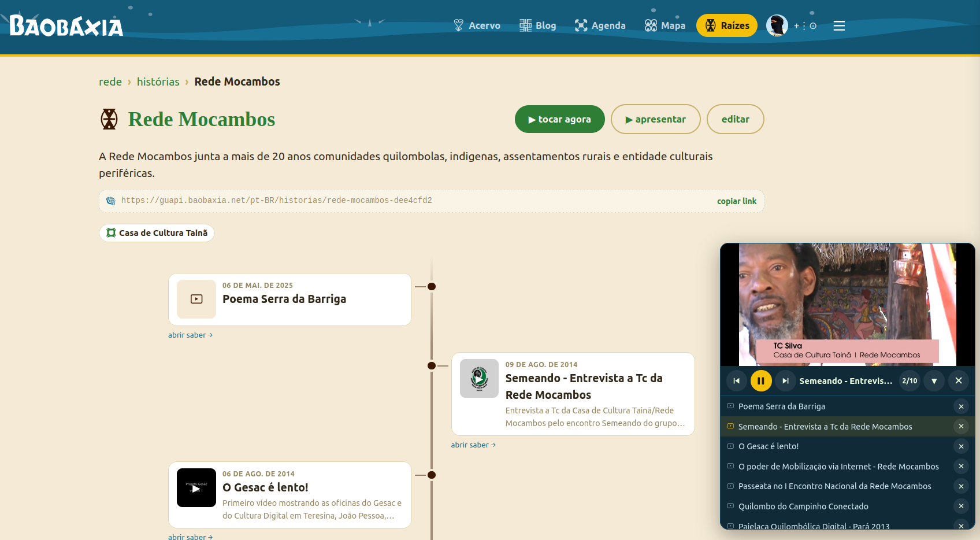Image resolution: width=980 pixels, height=540 pixels.
Task: Open the Agenda page
Action: (600, 25)
